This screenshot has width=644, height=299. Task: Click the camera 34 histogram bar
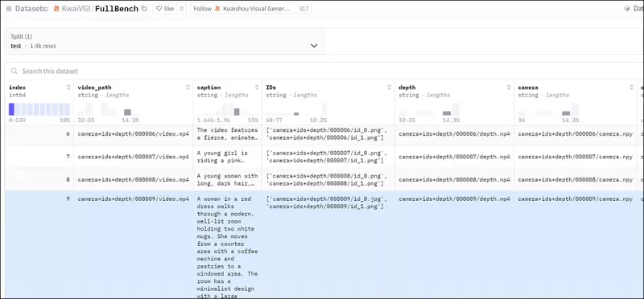coord(566,113)
